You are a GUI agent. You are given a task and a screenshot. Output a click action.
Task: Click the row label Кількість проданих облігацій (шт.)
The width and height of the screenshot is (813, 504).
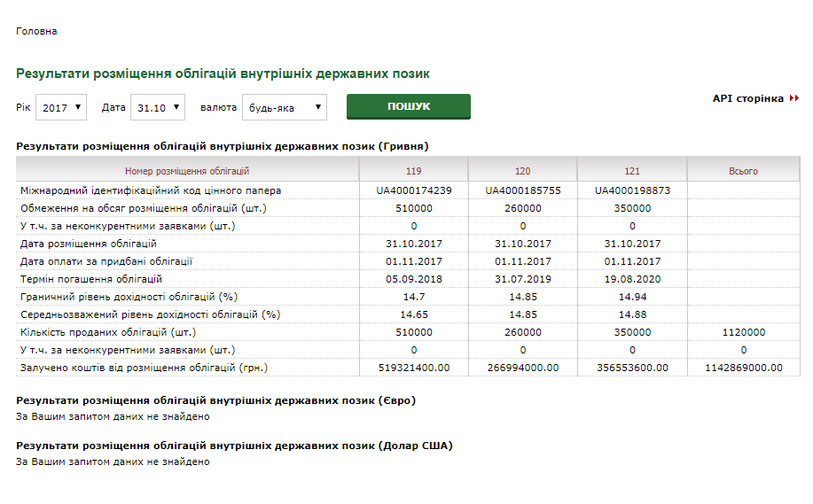(108, 332)
